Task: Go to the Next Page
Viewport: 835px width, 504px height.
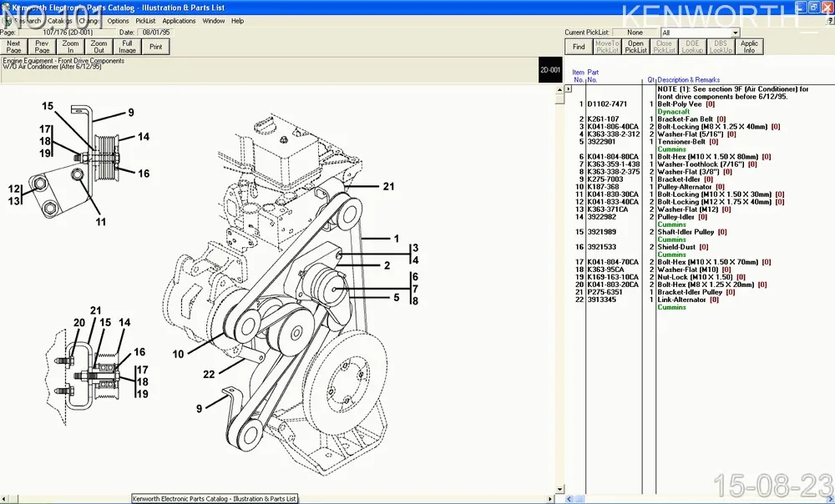Action: tap(13, 47)
